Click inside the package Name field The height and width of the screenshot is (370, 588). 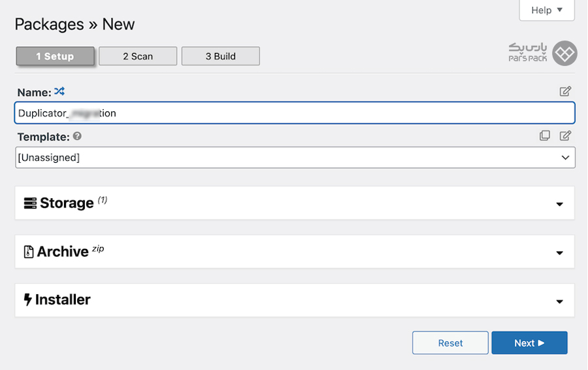pos(295,112)
